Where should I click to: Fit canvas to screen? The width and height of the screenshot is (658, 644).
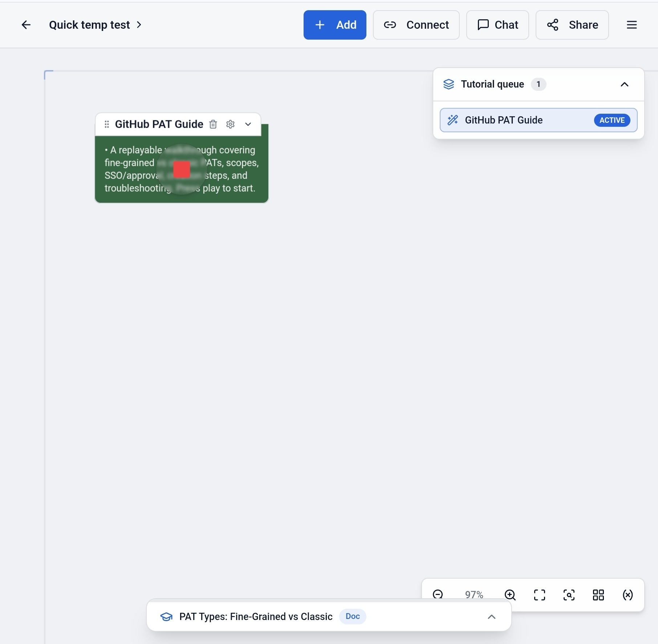[540, 595]
